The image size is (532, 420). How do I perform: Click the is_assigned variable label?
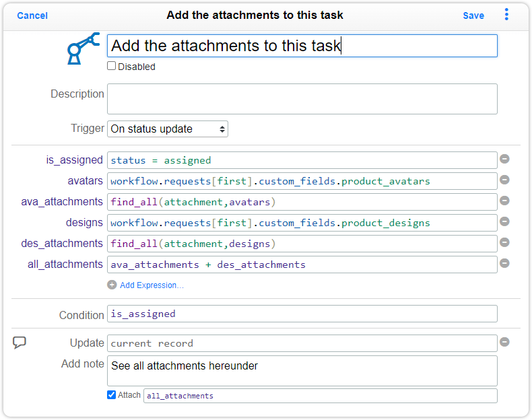[74, 160]
